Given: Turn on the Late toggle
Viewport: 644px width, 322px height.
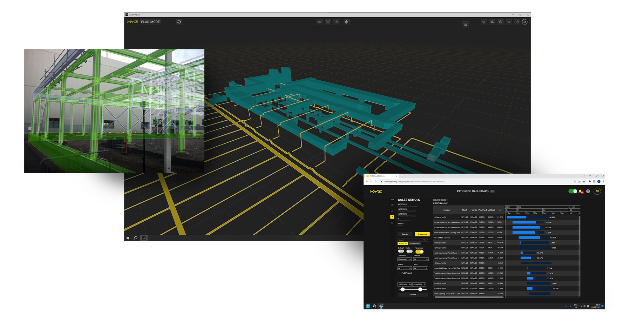Looking at the screenshot, I should click(409, 251).
